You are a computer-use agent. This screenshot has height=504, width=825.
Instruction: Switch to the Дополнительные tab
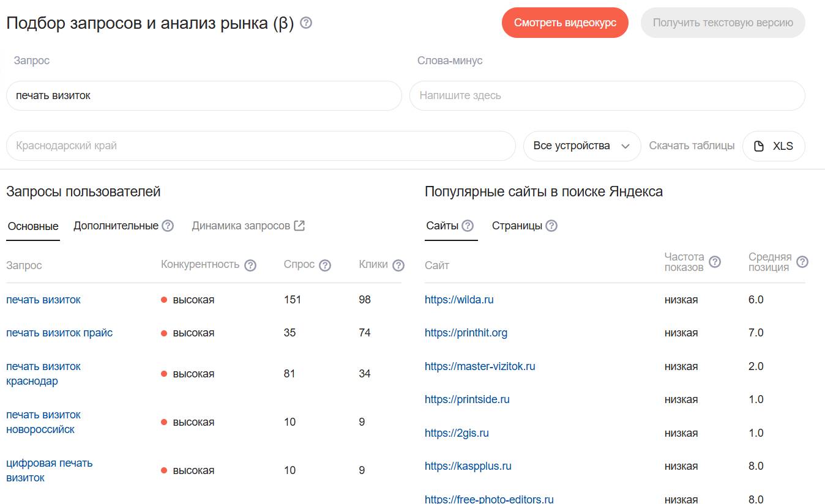tap(116, 226)
